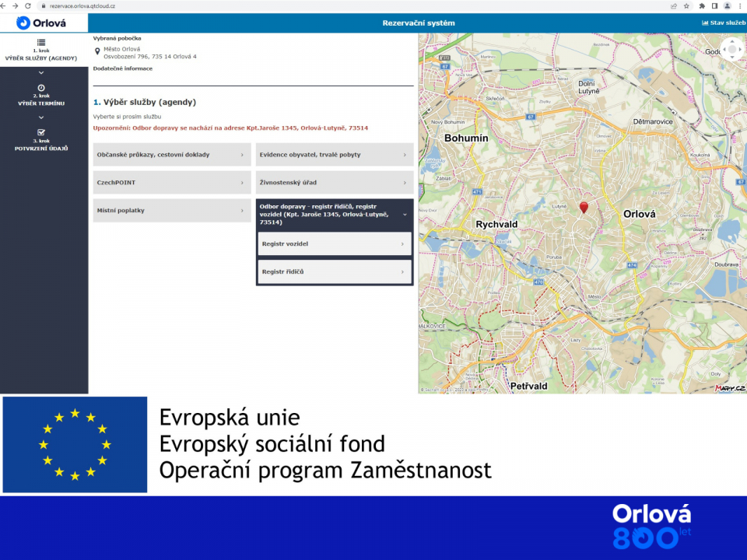This screenshot has height=560, width=747.
Task: Click Bohumín label on the map
Action: 466,138
